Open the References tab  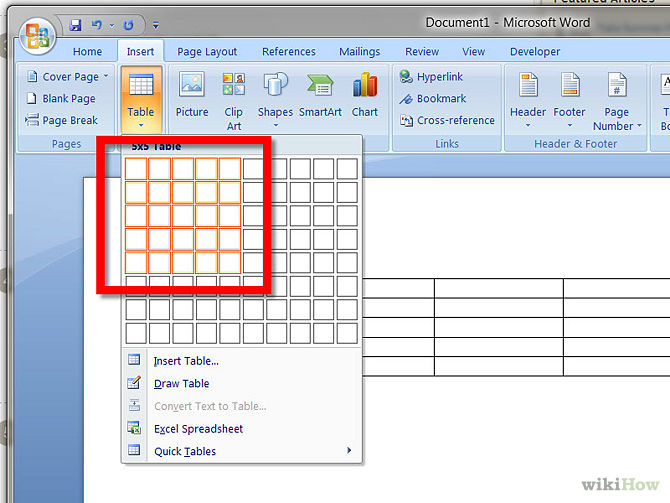pyautogui.click(x=289, y=52)
